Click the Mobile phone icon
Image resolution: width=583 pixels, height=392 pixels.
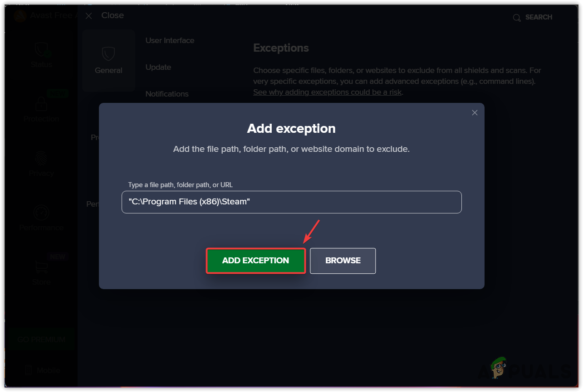[29, 370]
